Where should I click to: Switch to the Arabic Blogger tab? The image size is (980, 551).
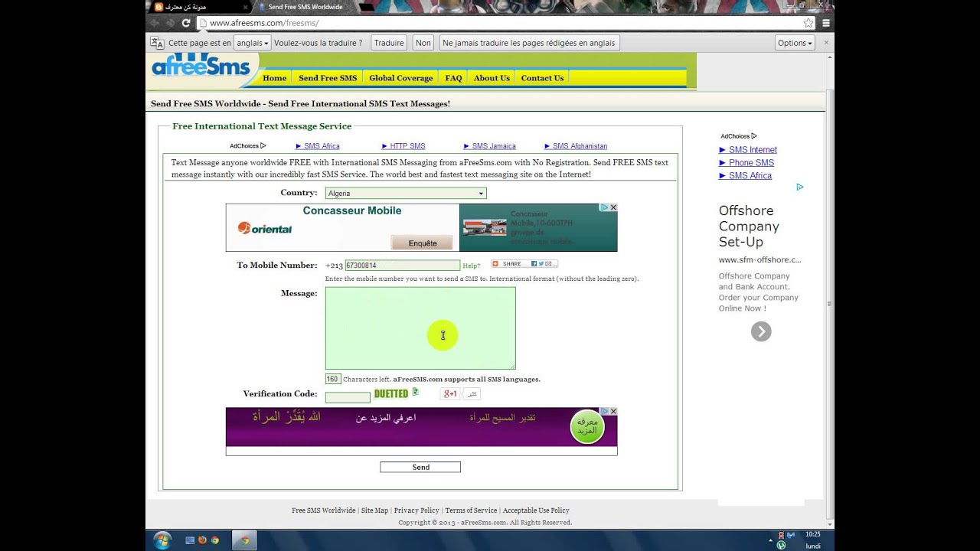point(199,7)
